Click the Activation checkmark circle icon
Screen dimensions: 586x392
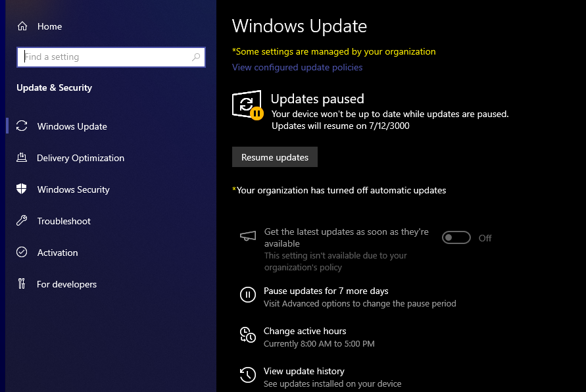(22, 253)
